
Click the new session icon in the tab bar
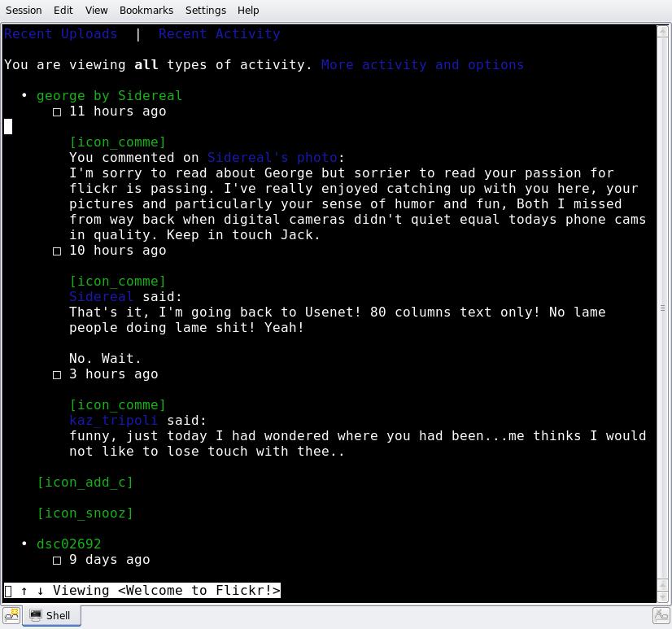coord(11,616)
